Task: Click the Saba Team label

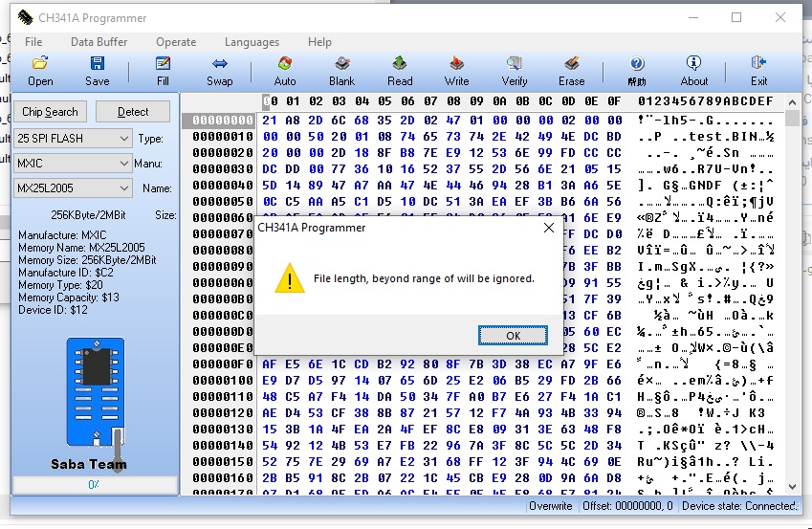Action: point(89,464)
